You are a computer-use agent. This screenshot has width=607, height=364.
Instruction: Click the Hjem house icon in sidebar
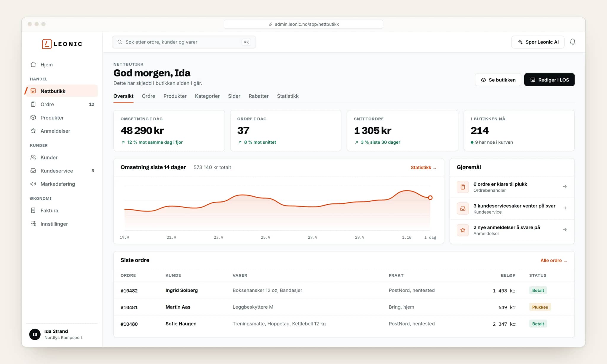pos(33,64)
